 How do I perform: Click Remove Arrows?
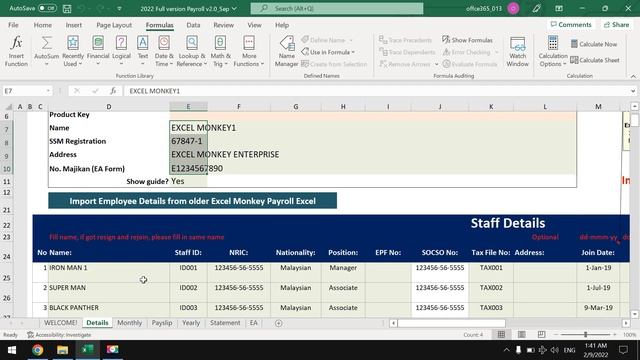click(404, 64)
